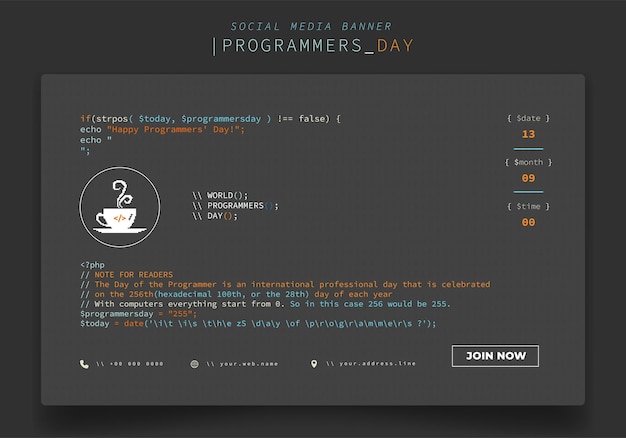Click the map pin address icon
Image resolution: width=626 pixels, height=438 pixels.
tap(314, 364)
